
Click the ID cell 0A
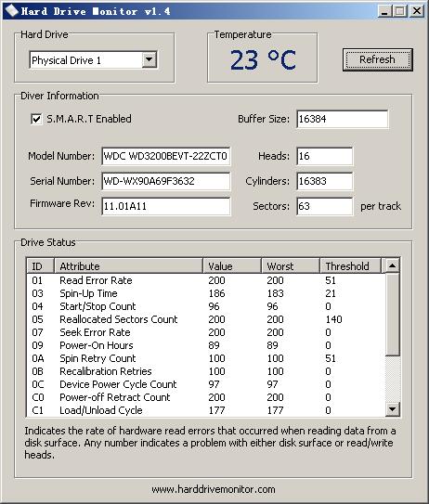pos(38,358)
